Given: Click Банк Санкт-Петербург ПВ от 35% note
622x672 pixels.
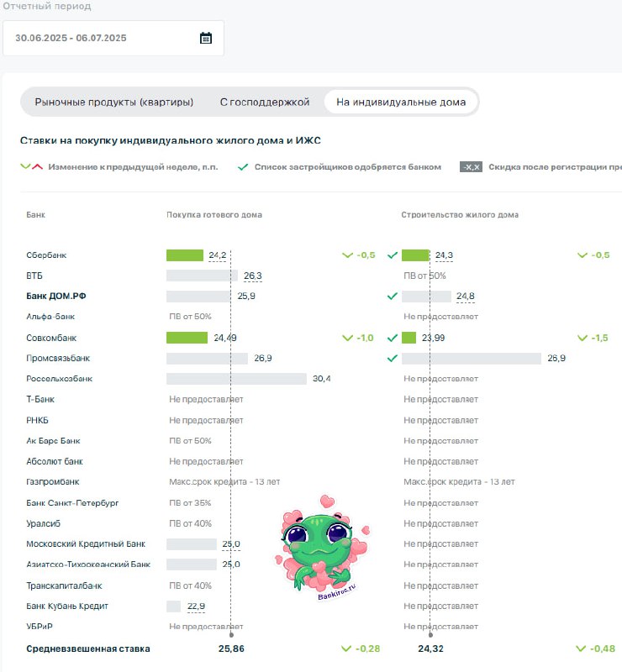Looking at the screenshot, I should pos(190,502).
